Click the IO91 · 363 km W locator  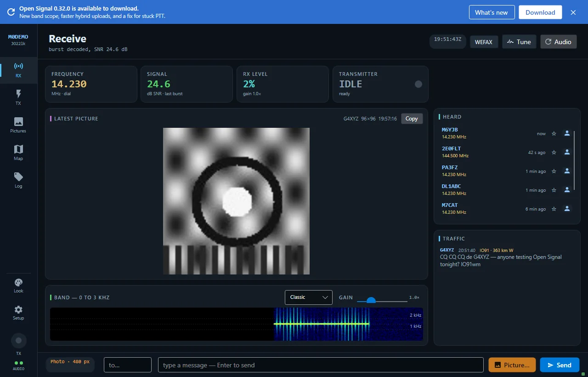coord(497,250)
